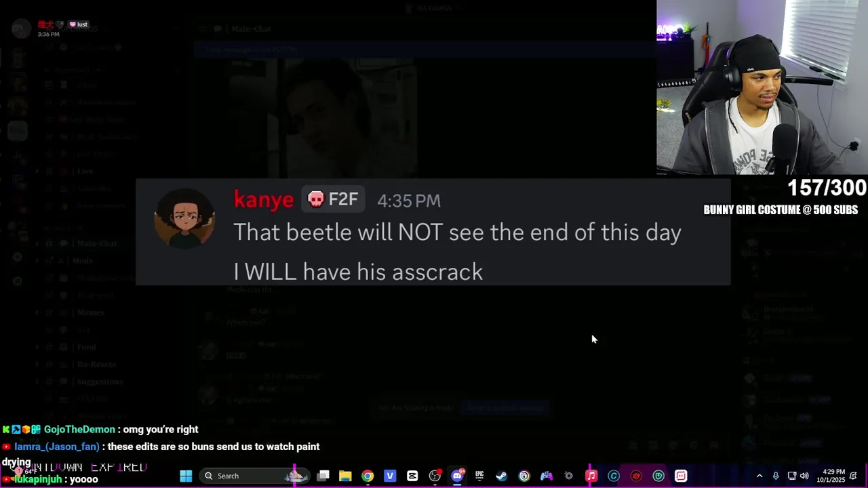Image resolution: width=868 pixels, height=488 pixels.
Task: Open Discord from the taskbar
Action: tap(457, 476)
